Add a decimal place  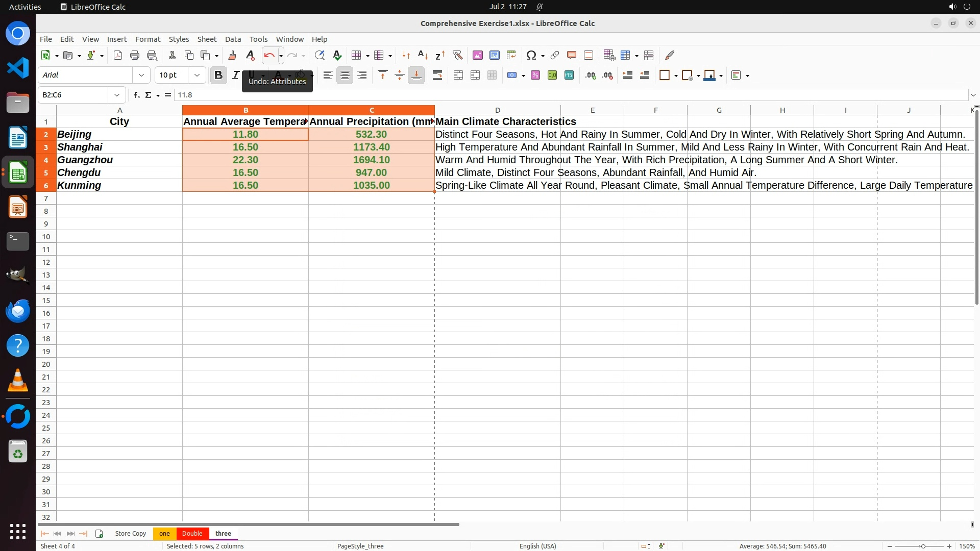591,76
